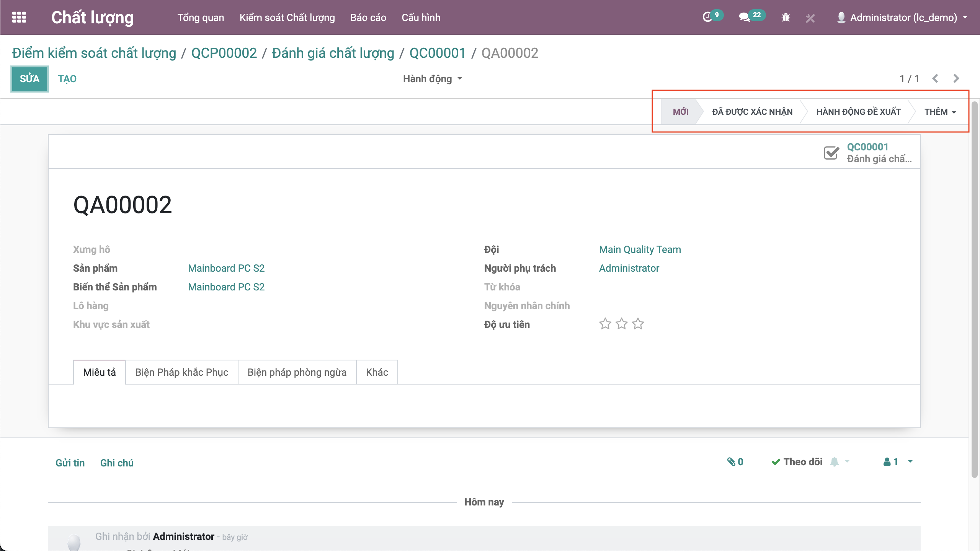
Task: Go to previous record arrow
Action: click(935, 78)
